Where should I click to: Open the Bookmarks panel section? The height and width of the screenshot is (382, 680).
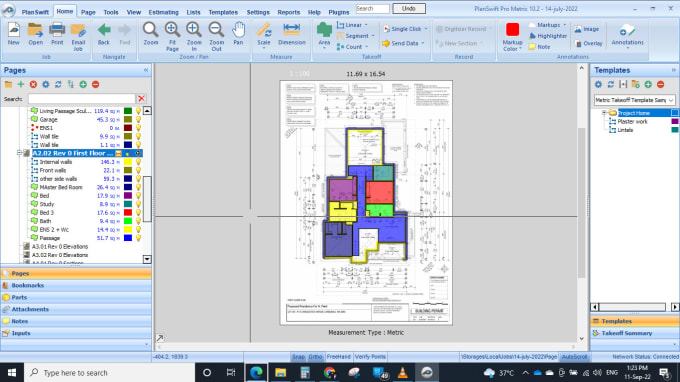(x=76, y=285)
